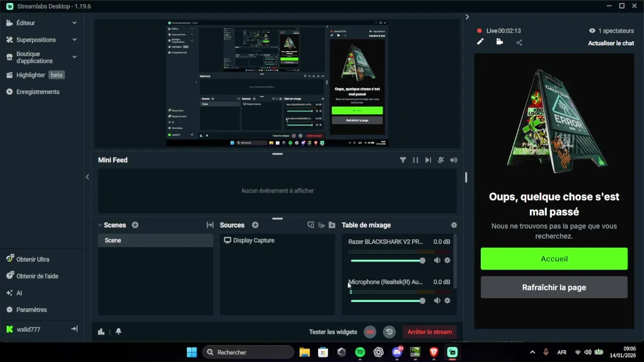Viewport: 644px width, 362px height.
Task: Toggle the replay buffer button
Action: coord(389,332)
